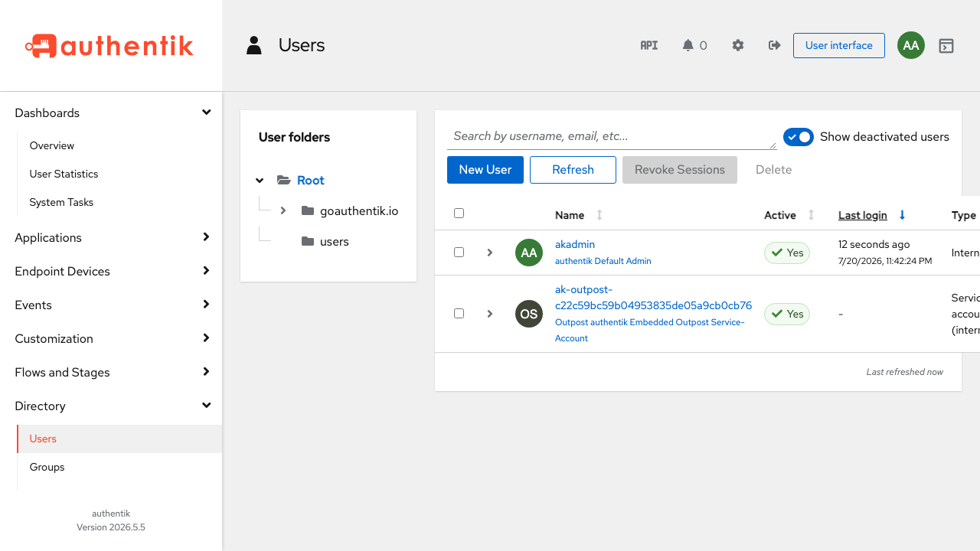Select the akadmin row checkbox
Viewport: 980px width, 551px height.
tap(459, 252)
